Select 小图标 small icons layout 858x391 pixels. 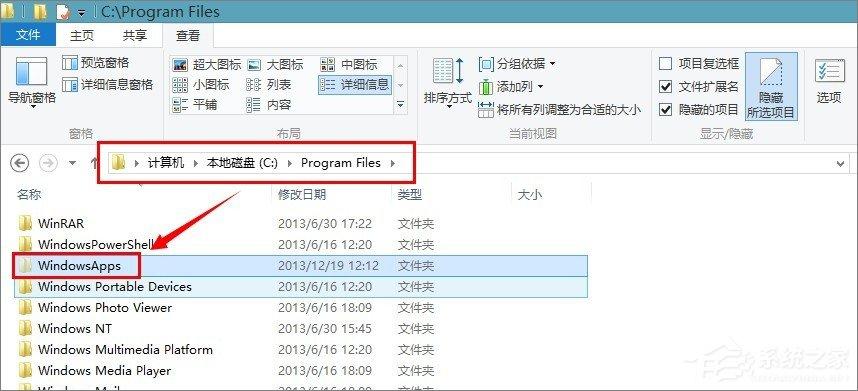tap(200, 85)
